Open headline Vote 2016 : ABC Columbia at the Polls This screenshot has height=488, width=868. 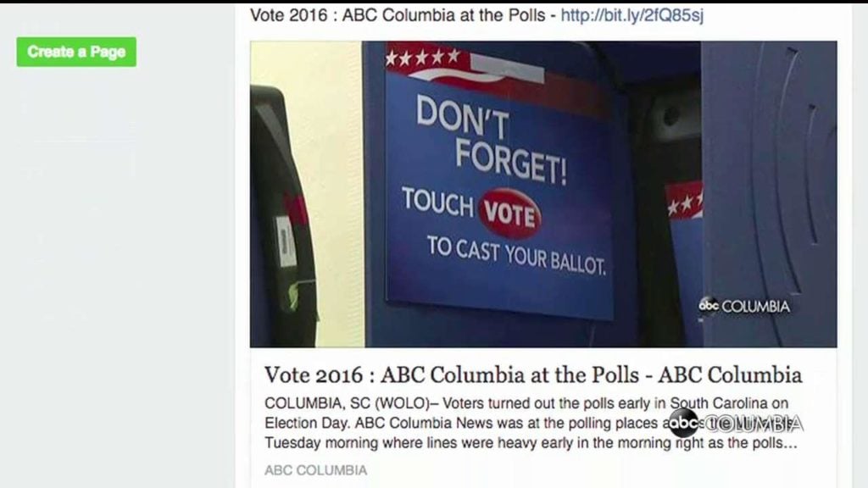533,374
